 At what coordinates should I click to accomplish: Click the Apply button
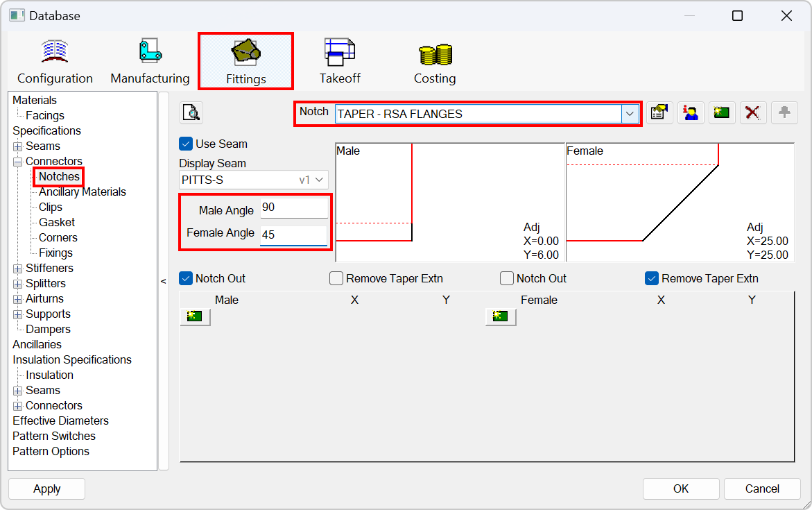(46, 488)
